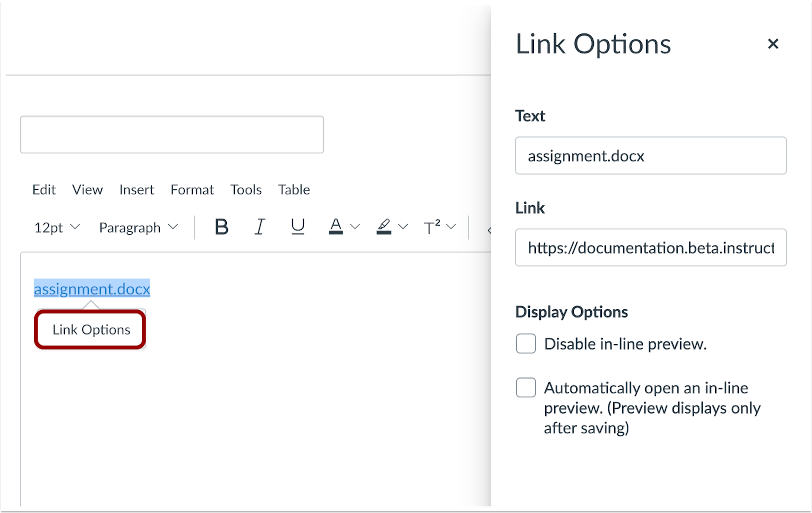Expand highlight color options arrow
Image resolution: width=812 pixels, height=513 pixels.
coord(403,227)
